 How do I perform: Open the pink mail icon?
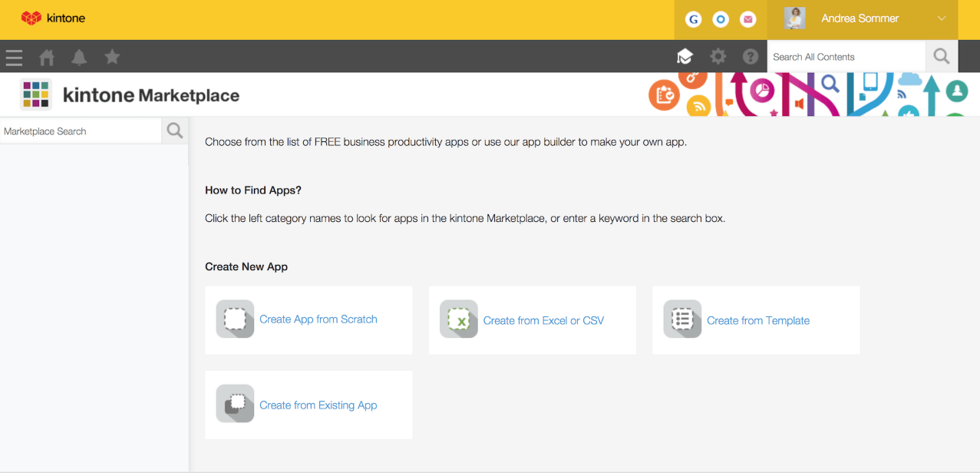pyautogui.click(x=748, y=20)
